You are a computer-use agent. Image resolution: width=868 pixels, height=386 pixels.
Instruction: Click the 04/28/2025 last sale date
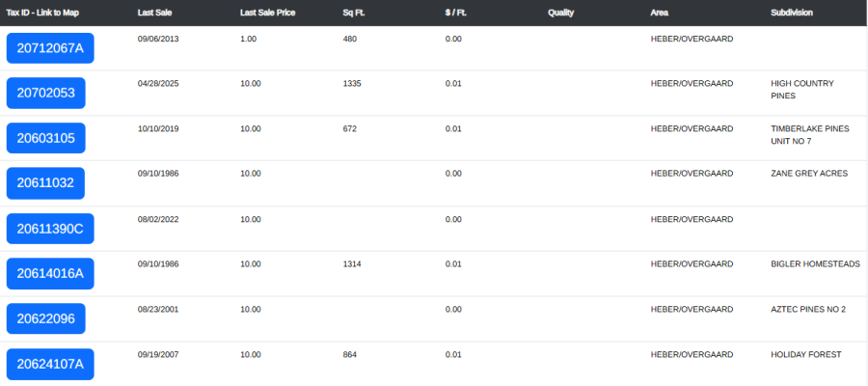point(158,84)
